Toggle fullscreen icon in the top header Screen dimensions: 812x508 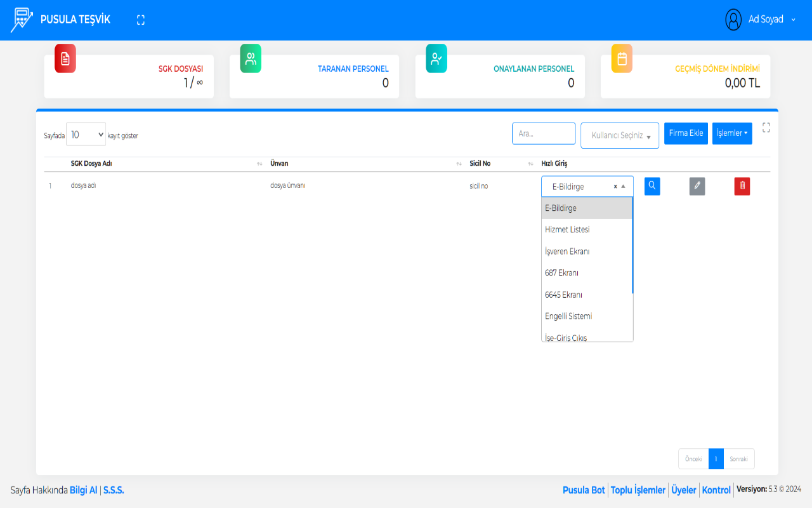click(141, 20)
